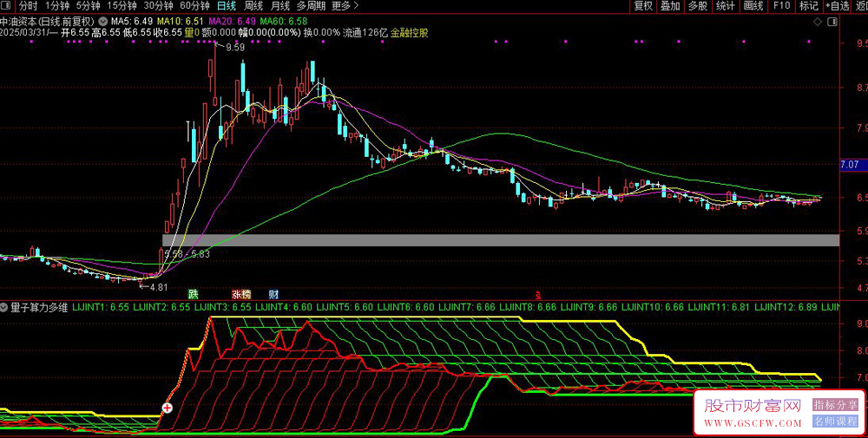The height and width of the screenshot is (438, 868).
Task: Click the LIJINT1: 6.55 value
Action: (x=101, y=307)
